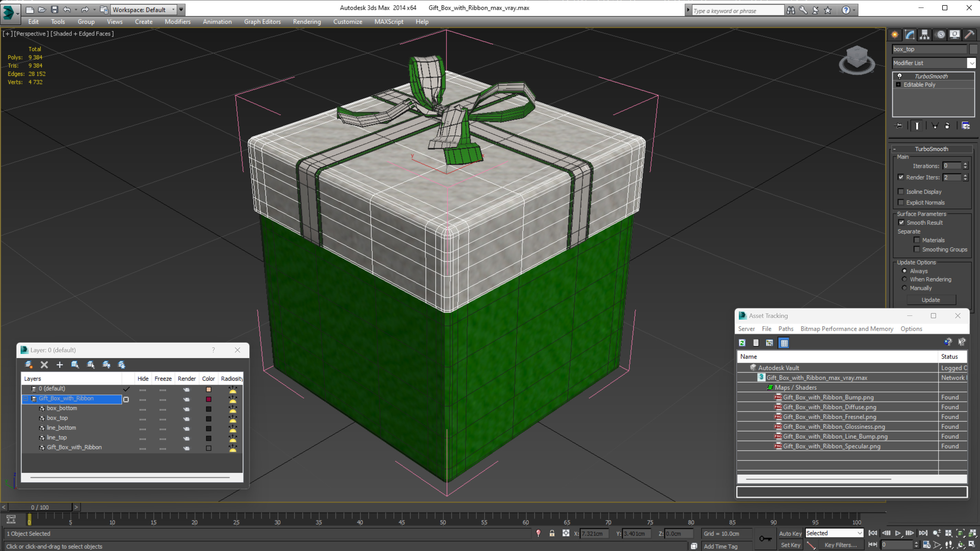980x551 pixels.
Task: Go to Start frame playback button
Action: (x=873, y=533)
